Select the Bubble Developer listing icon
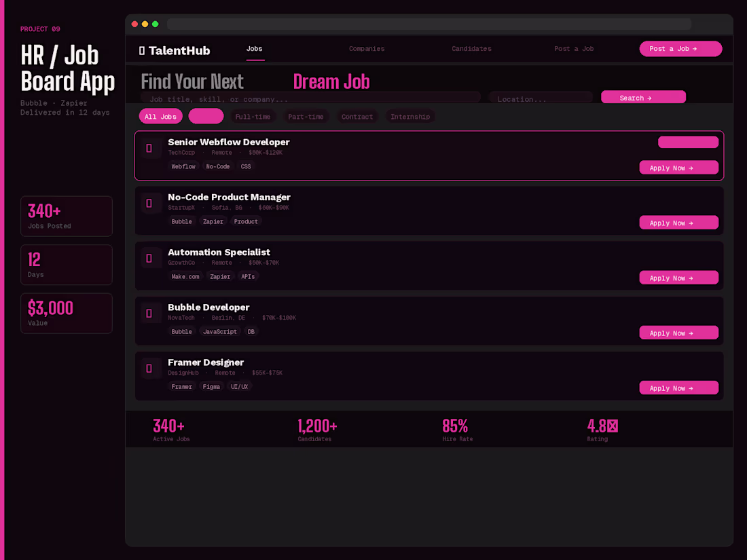 pos(150,312)
